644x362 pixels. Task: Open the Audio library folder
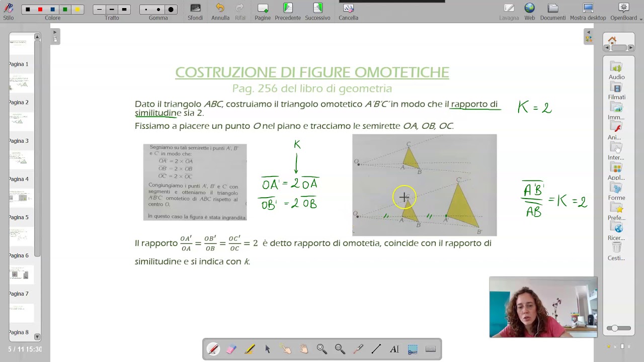point(616,71)
